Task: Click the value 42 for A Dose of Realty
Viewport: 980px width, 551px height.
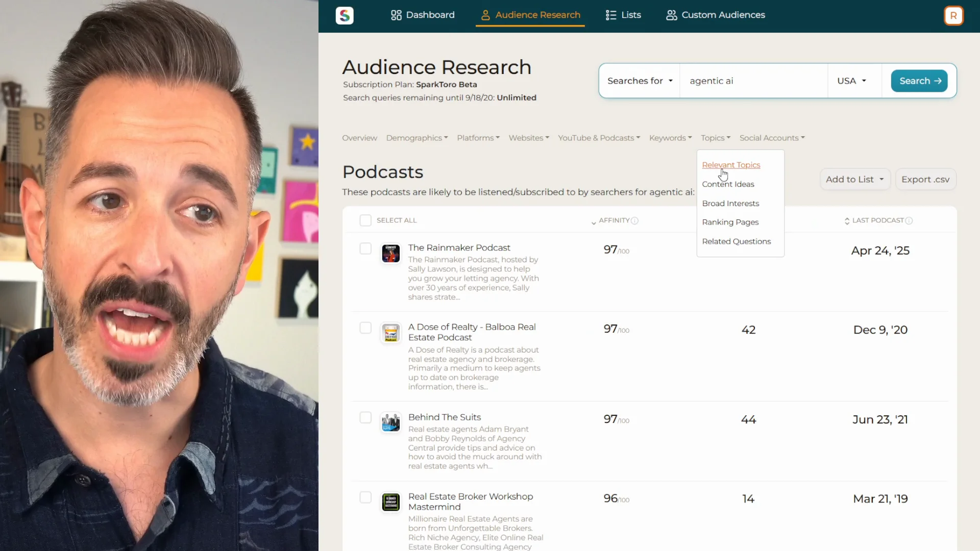Action: (x=748, y=330)
